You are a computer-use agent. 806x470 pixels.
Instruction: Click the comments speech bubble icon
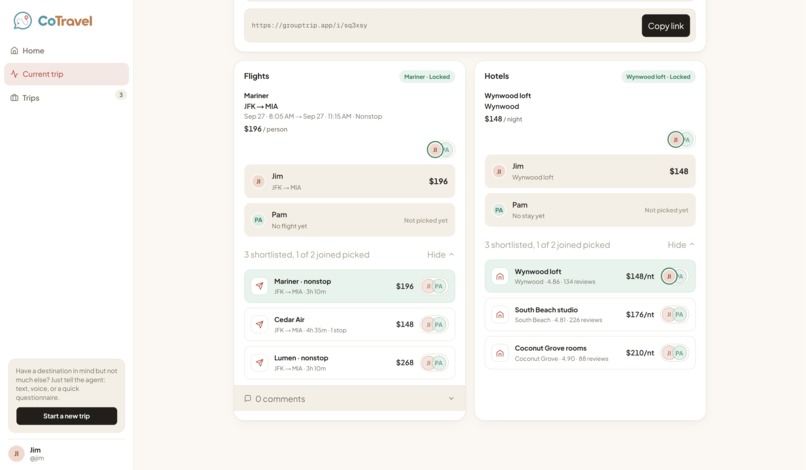pyautogui.click(x=248, y=399)
